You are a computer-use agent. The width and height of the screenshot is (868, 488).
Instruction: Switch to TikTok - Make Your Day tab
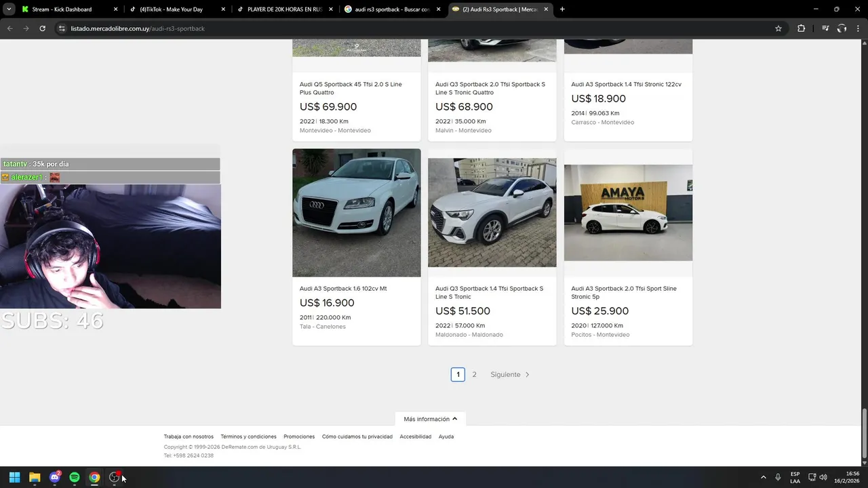tap(176, 9)
